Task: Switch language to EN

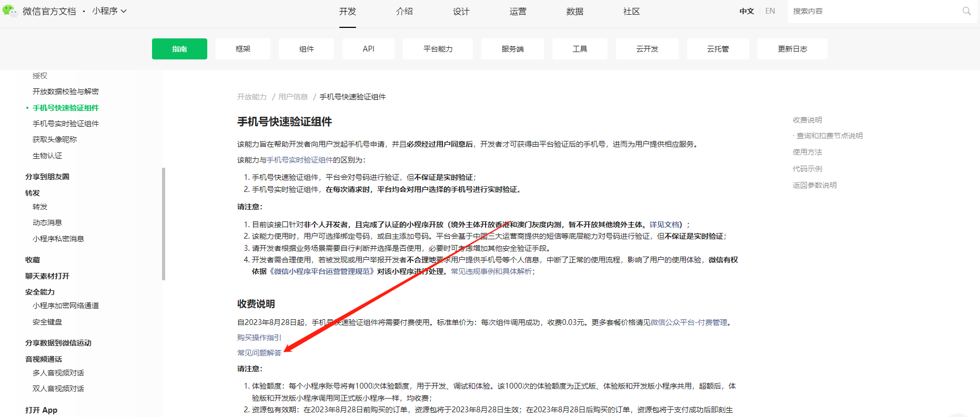Action: [x=770, y=11]
